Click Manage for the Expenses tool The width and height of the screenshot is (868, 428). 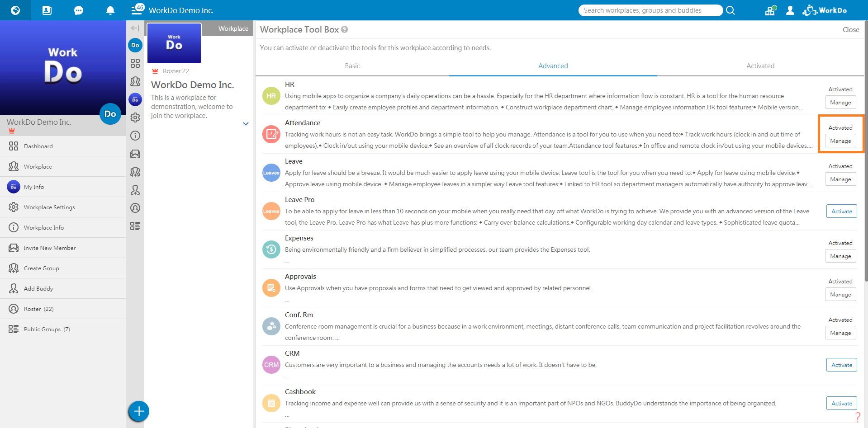tap(840, 256)
